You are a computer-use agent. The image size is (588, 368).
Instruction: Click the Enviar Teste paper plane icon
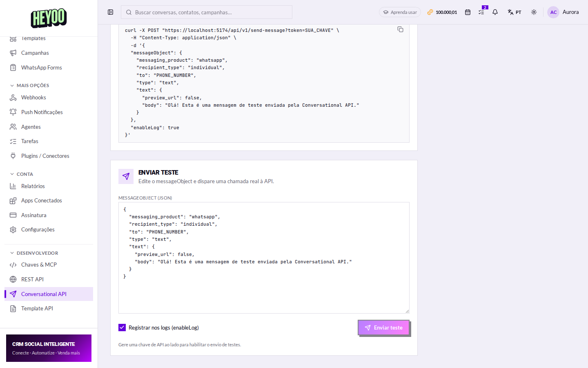pos(126,176)
